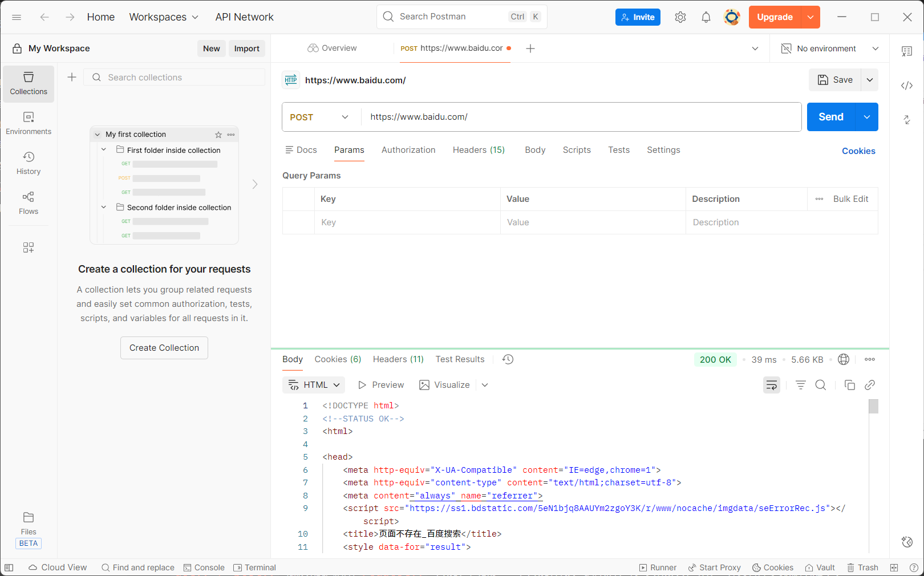Open Postbot assistant icon at right bottom

pos(907,542)
